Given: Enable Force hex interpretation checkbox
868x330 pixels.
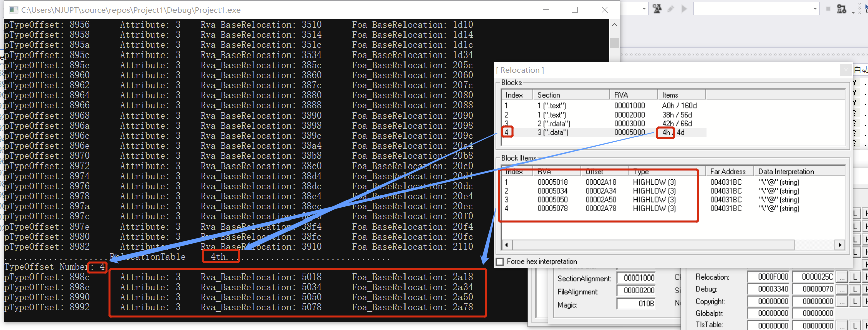Looking at the screenshot, I should tap(500, 262).
